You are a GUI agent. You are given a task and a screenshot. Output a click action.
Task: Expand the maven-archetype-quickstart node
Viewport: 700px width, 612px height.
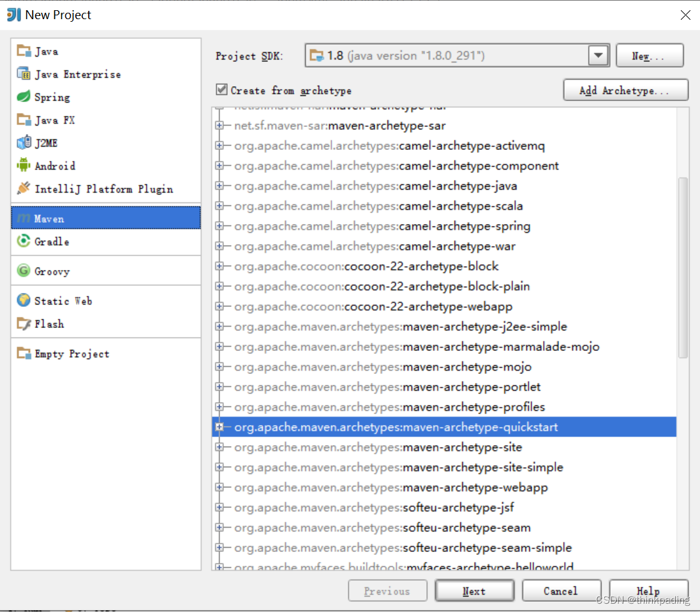click(x=220, y=427)
